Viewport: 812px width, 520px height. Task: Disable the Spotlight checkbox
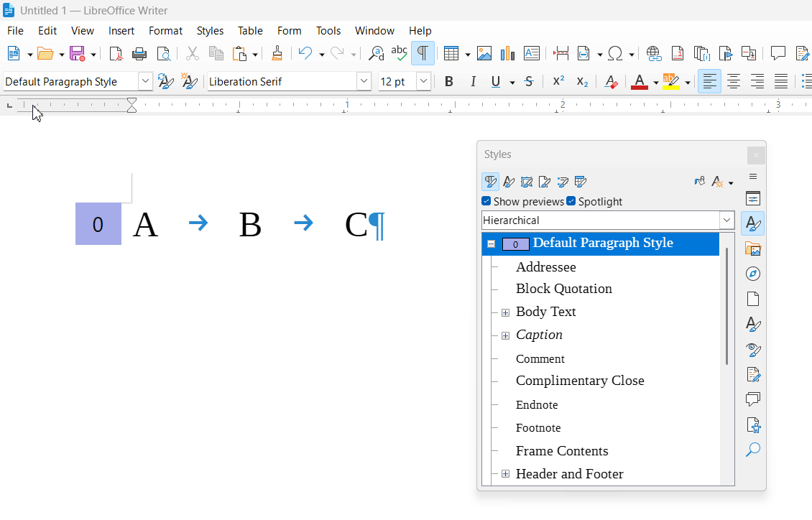point(571,201)
